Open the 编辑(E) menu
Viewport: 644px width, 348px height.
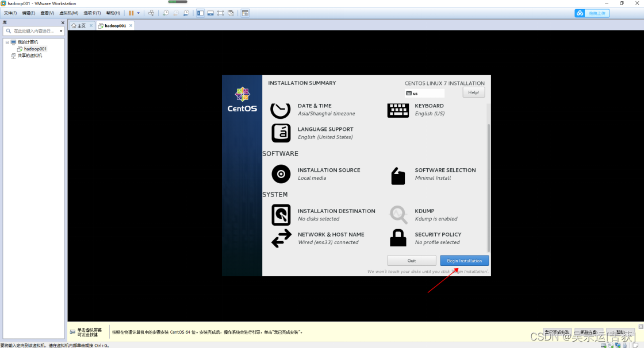[28, 13]
